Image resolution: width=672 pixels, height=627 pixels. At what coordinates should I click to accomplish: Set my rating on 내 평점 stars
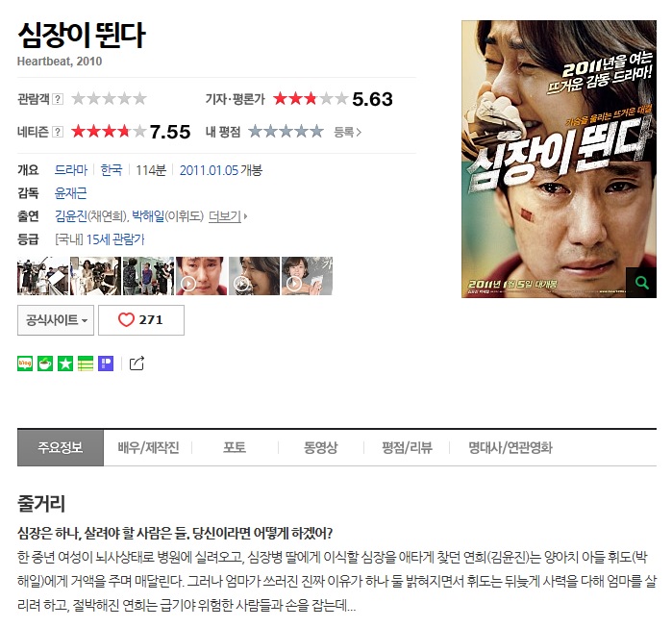tap(286, 132)
